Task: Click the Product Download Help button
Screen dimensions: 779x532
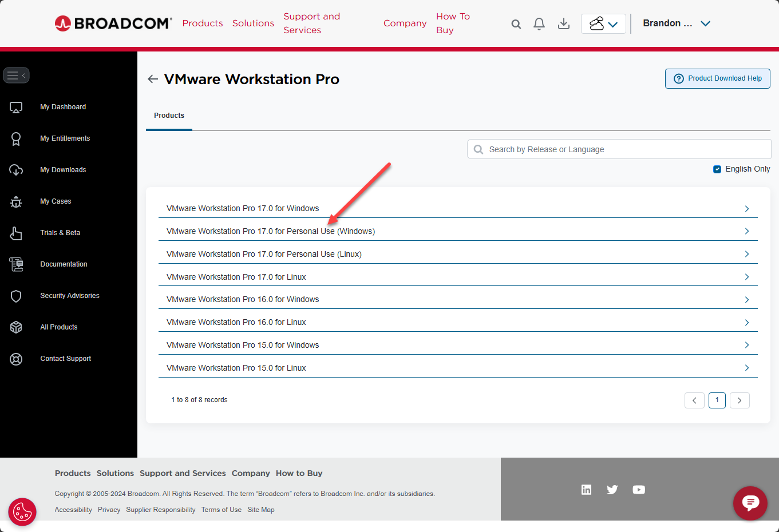Action: coord(718,79)
